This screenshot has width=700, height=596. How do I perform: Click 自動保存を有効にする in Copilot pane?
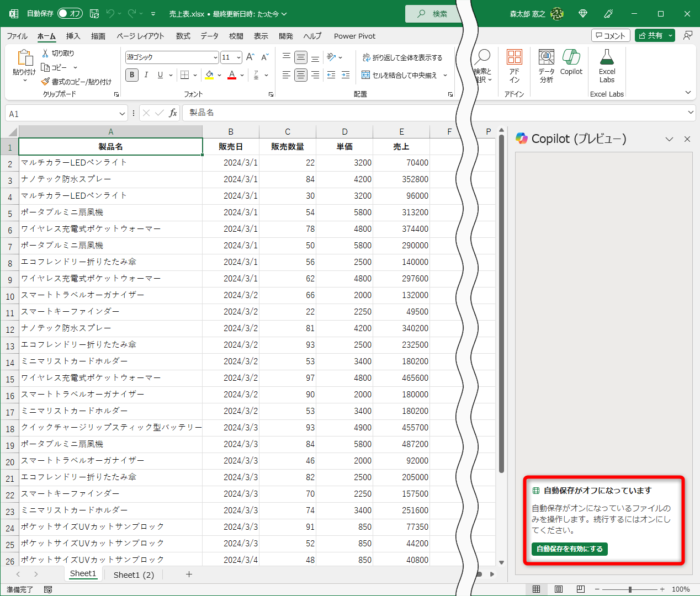pyautogui.click(x=569, y=549)
